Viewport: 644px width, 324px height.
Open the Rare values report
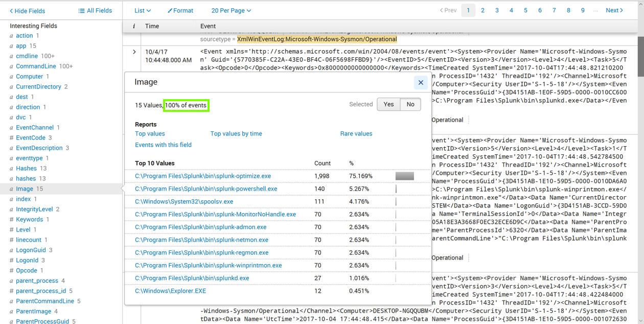point(356,134)
